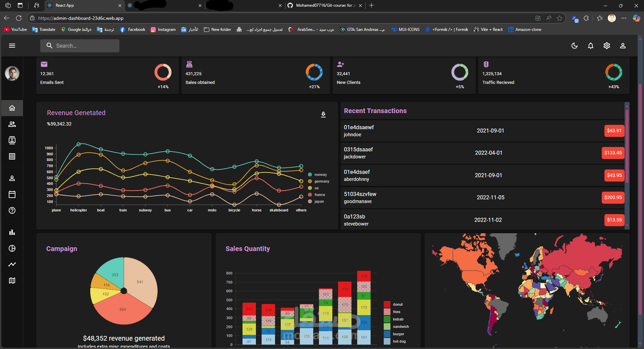The height and width of the screenshot is (349, 644).
Task: Open the browser extensions puzzle icon
Action: coord(586,18)
